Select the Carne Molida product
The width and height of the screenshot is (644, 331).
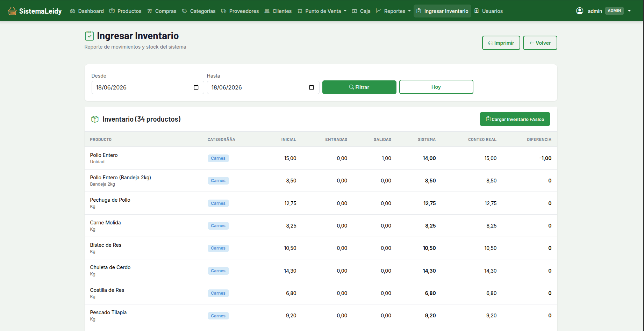click(x=105, y=223)
